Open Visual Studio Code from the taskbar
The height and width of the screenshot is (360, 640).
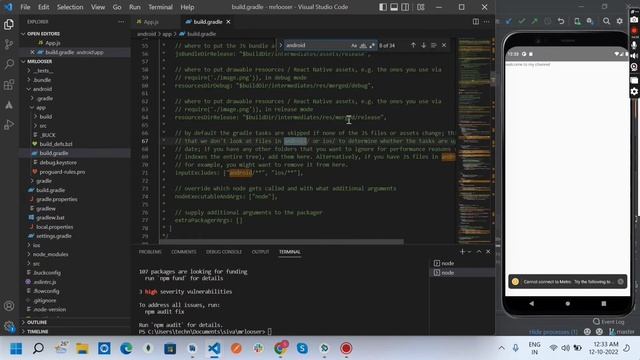[214, 348]
